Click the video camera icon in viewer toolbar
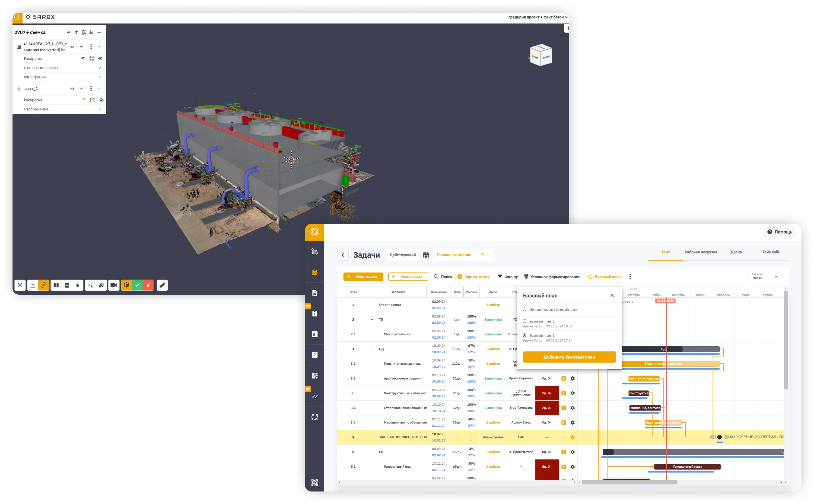The width and height of the screenshot is (814, 504). point(114,285)
